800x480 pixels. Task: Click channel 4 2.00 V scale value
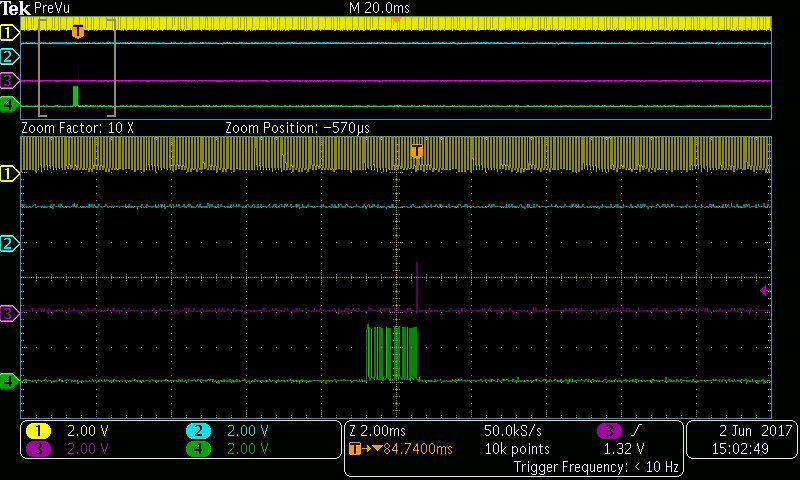[247, 449]
